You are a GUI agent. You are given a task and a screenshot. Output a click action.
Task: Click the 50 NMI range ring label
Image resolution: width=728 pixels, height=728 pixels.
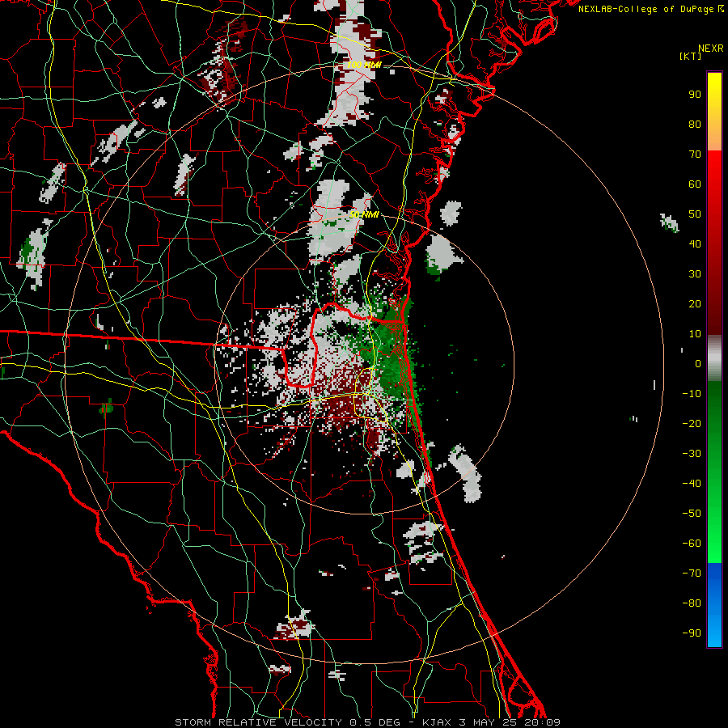pyautogui.click(x=364, y=214)
